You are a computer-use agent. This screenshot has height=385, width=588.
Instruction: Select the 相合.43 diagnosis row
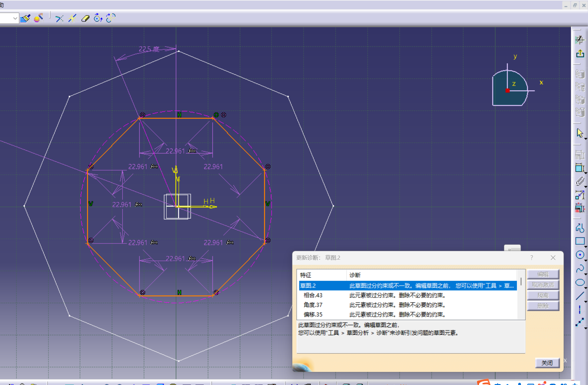(313, 295)
